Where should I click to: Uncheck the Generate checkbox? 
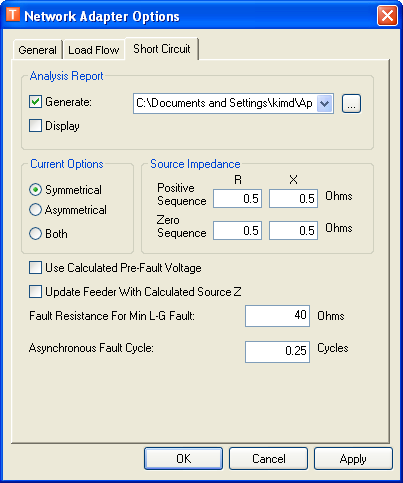click(35, 102)
